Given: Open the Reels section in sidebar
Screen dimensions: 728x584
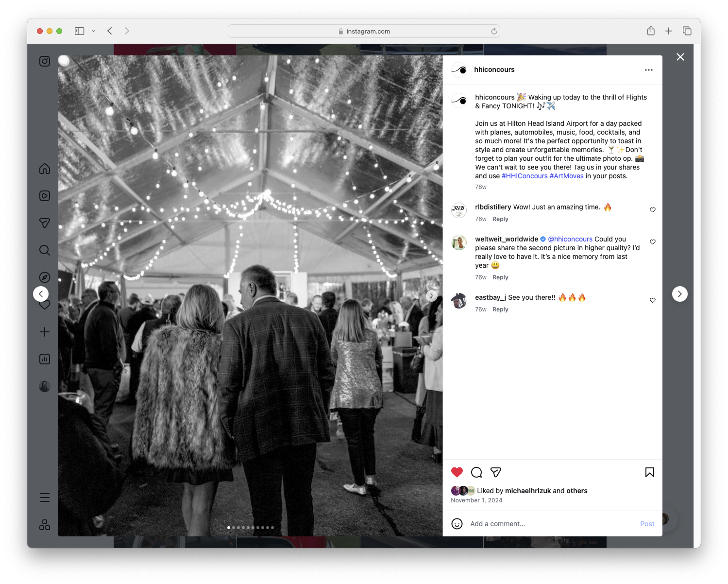Looking at the screenshot, I should pyautogui.click(x=44, y=196).
